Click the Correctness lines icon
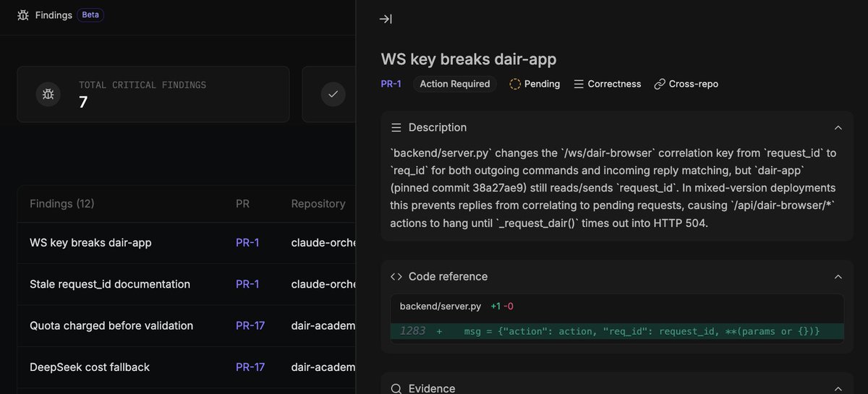Image resolution: width=868 pixels, height=394 pixels. [579, 84]
